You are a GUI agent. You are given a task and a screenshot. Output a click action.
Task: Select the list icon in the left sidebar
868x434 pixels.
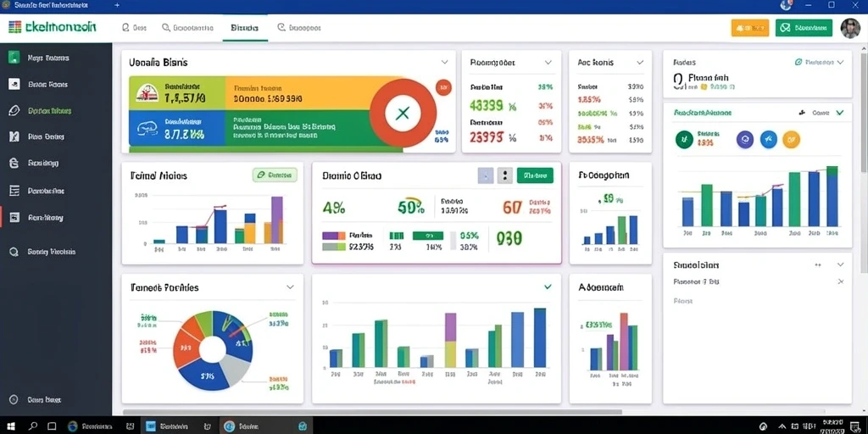tap(15, 191)
